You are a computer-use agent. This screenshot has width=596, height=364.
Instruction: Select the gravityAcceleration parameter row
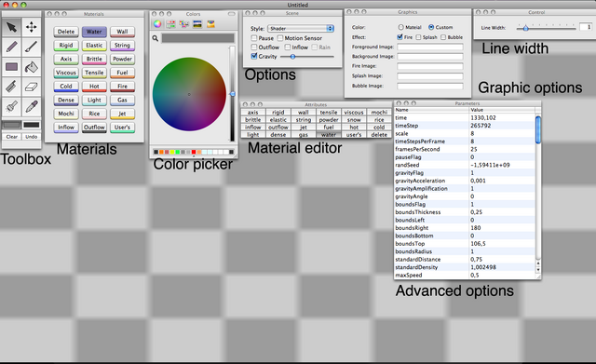pyautogui.click(x=465, y=181)
